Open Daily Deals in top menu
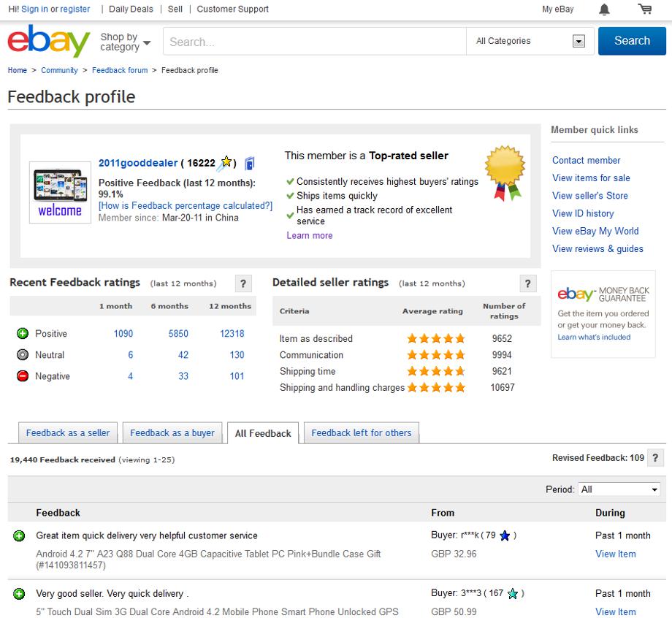 pos(131,9)
